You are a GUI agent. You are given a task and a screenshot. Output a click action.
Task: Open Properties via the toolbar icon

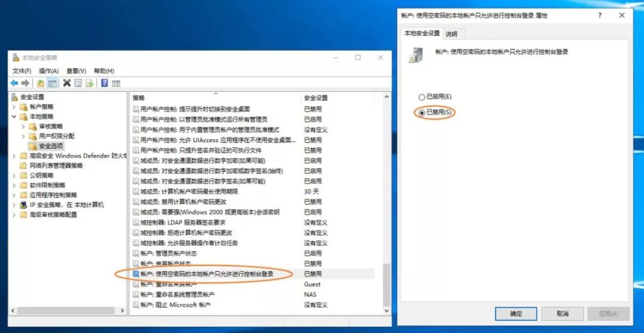(78, 84)
